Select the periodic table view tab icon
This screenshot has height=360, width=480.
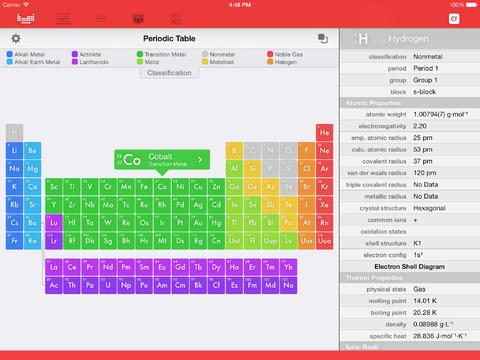pos(26,18)
